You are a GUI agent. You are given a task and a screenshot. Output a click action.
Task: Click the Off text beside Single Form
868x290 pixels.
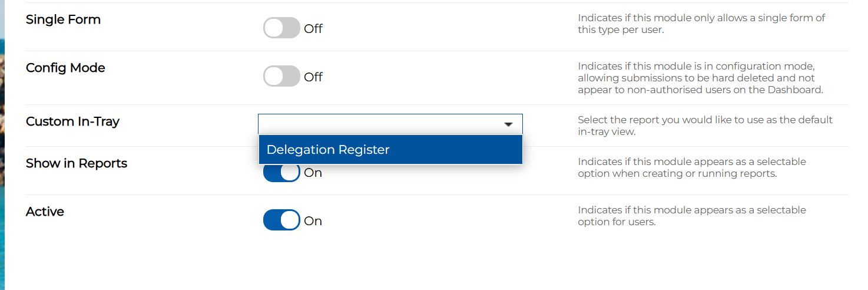[x=313, y=29]
